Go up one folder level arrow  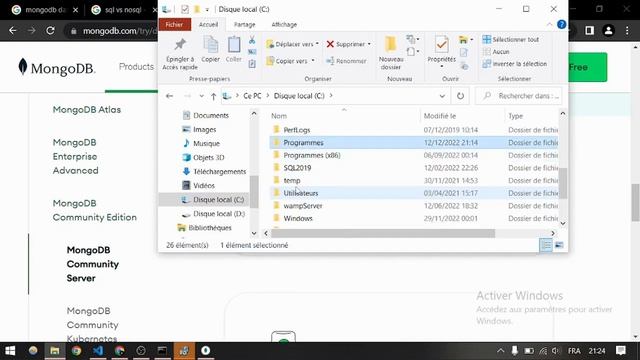click(x=213, y=96)
